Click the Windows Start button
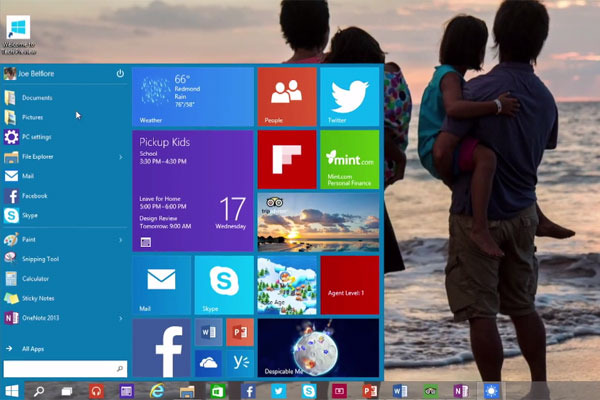 12,391
